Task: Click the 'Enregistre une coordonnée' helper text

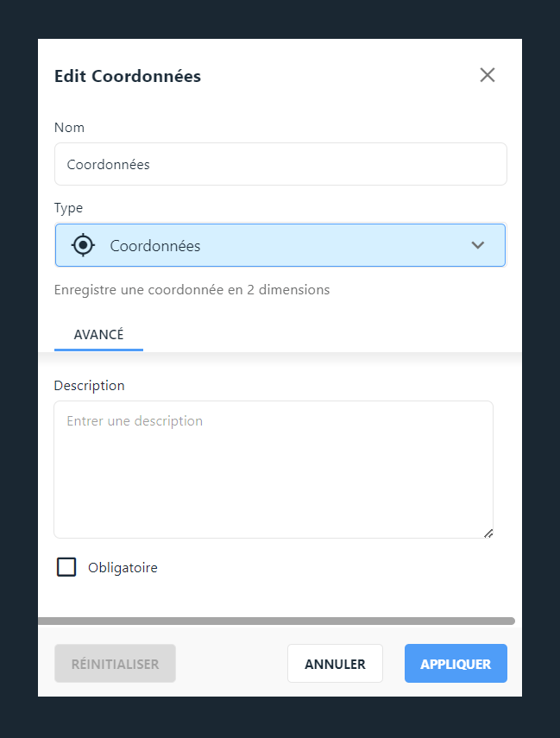Action: click(192, 290)
